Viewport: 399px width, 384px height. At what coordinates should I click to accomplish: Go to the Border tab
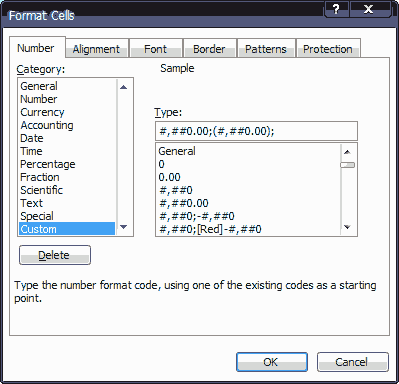[x=209, y=49]
